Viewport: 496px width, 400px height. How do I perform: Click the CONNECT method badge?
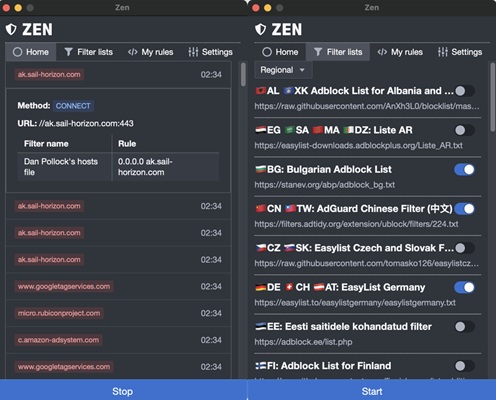(x=73, y=106)
